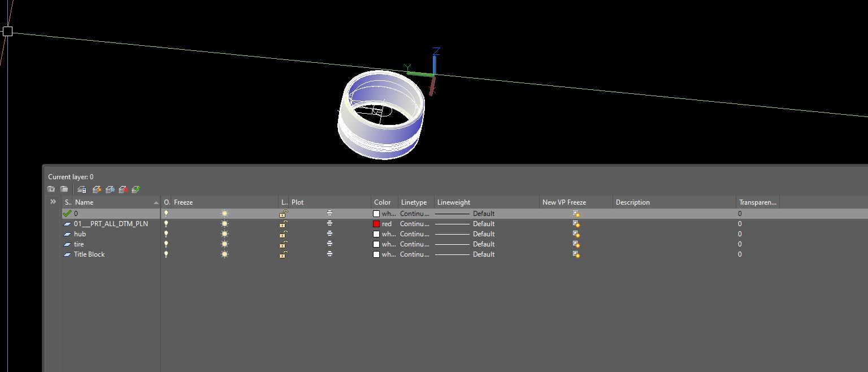Click the red color swatch for 01__PRT_ALL_DTM_PLN
Viewport: 868px width, 372px height.
[x=376, y=223]
